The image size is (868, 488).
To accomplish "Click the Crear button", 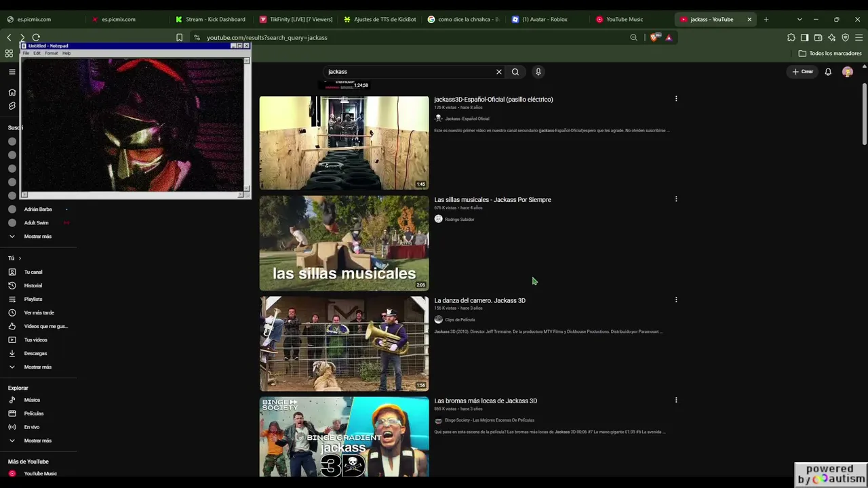I will point(803,72).
